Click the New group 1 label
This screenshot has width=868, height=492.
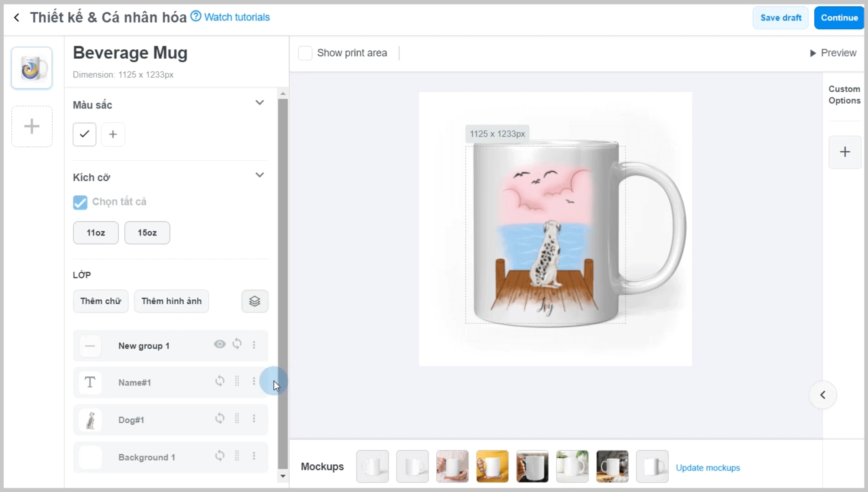(x=144, y=346)
